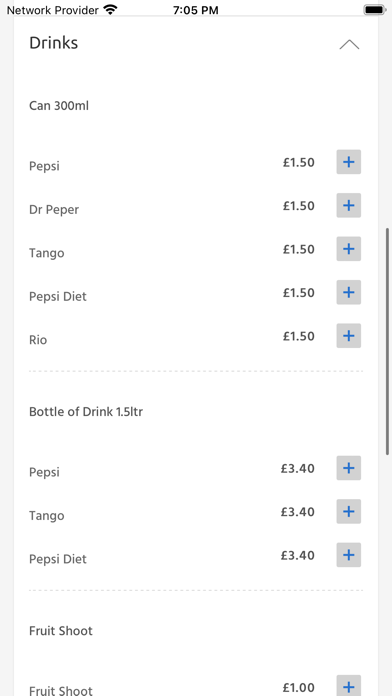Tap plus icon for Tango can
This screenshot has width=392, height=696.
coord(348,249)
